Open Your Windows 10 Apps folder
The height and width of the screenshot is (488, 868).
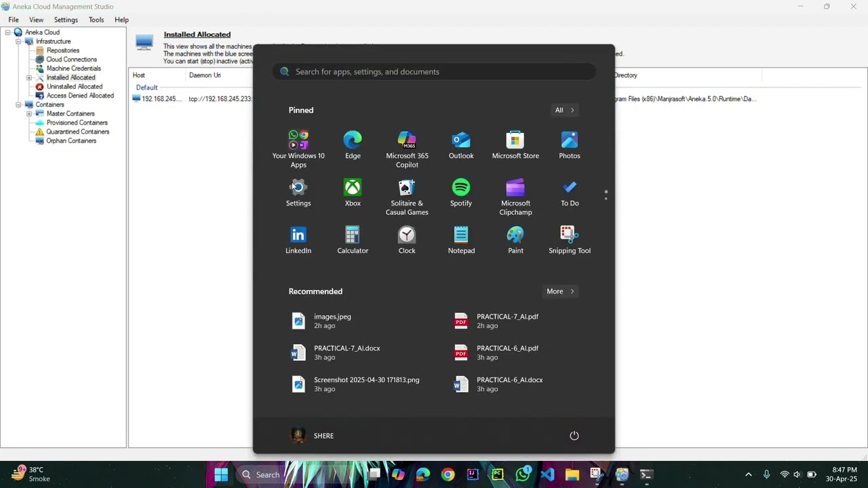[298, 149]
